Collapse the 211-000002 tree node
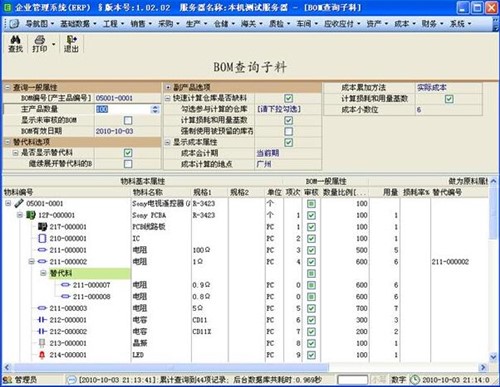The image size is (500, 387). pos(32,262)
